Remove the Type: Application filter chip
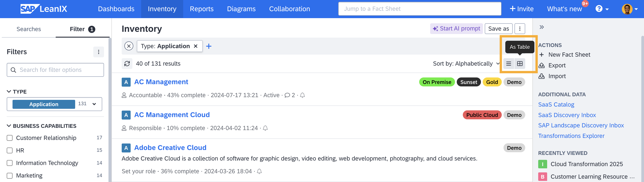644x182 pixels. click(196, 46)
